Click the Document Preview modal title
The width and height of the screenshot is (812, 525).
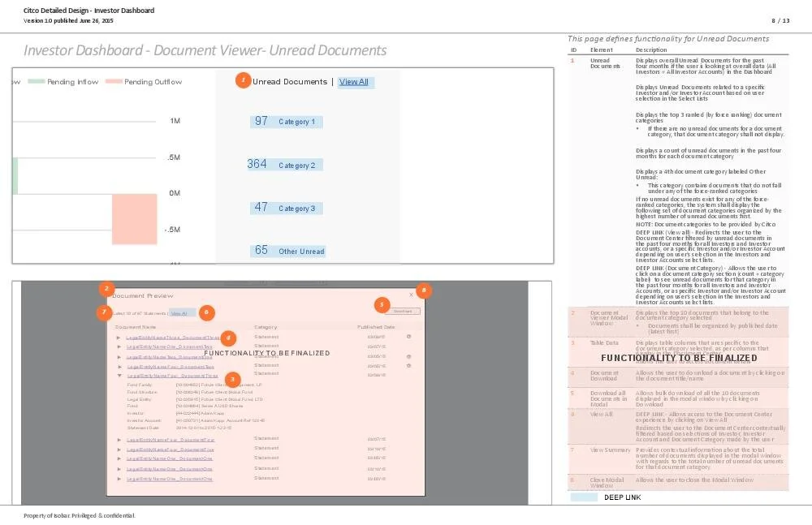pos(143,295)
